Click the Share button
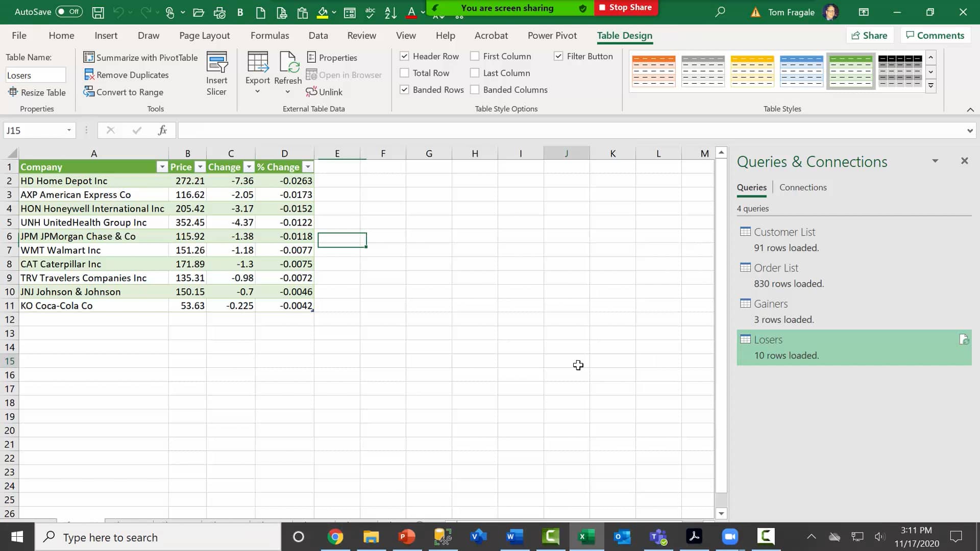Screen dimensions: 980x551 click(869, 35)
